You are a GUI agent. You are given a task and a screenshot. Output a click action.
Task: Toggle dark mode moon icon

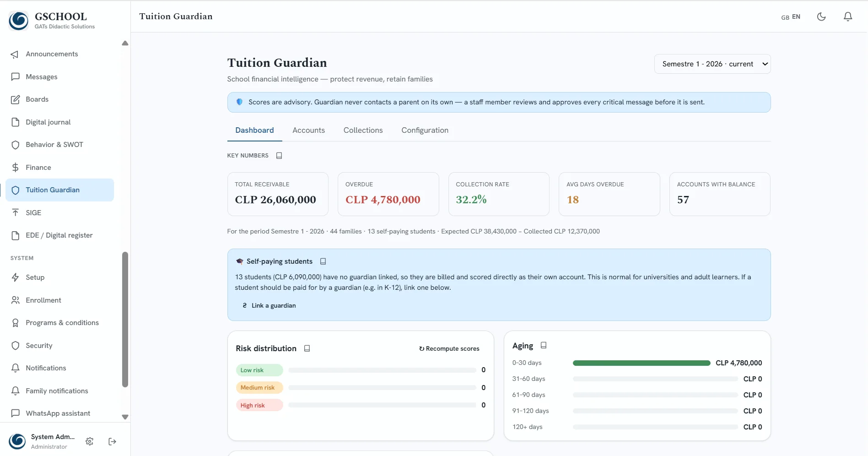click(821, 16)
